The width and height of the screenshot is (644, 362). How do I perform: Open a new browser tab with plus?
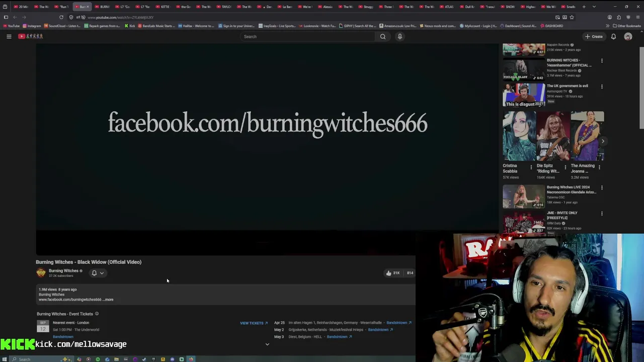coord(584,7)
